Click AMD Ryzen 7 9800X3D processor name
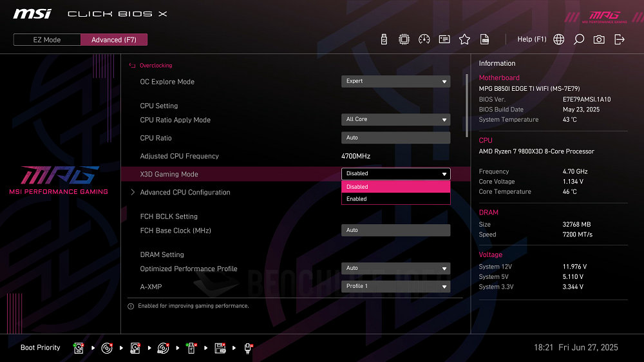This screenshot has height=362, width=644. (x=536, y=151)
